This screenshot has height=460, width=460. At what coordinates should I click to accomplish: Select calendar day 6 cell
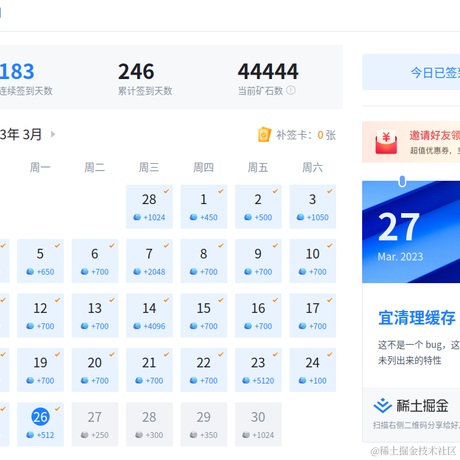pyautogui.click(x=95, y=261)
